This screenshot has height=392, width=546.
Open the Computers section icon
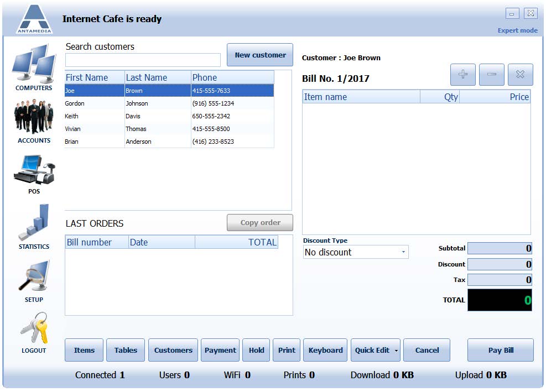click(34, 63)
